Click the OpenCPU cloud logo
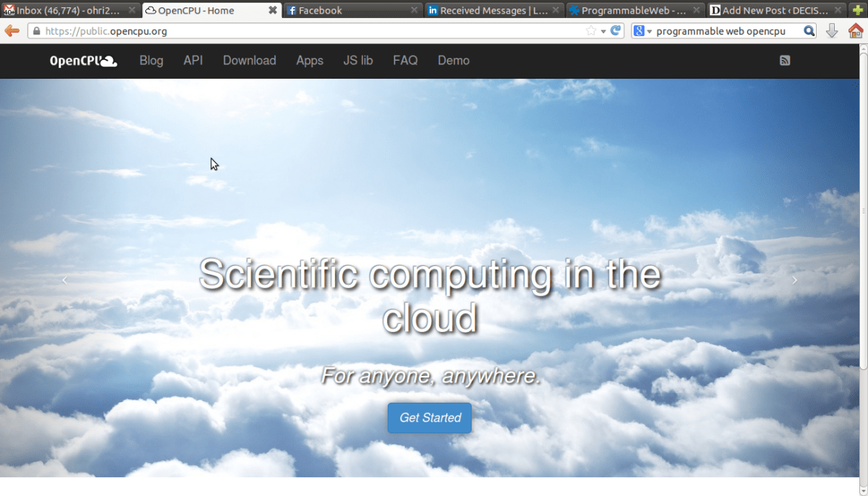868x496 pixels. [x=82, y=61]
